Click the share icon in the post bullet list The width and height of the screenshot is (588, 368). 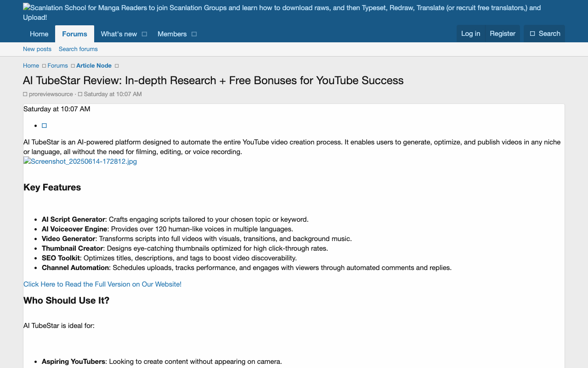tap(44, 125)
